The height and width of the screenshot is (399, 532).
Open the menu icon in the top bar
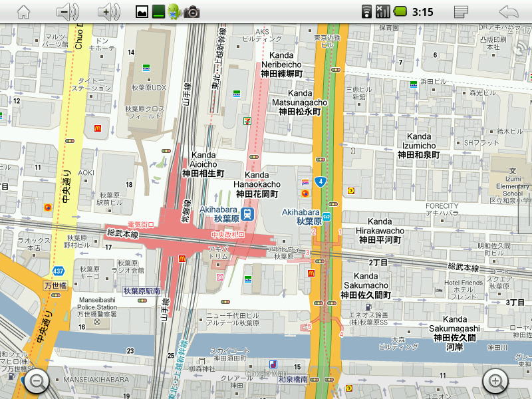click(461, 12)
